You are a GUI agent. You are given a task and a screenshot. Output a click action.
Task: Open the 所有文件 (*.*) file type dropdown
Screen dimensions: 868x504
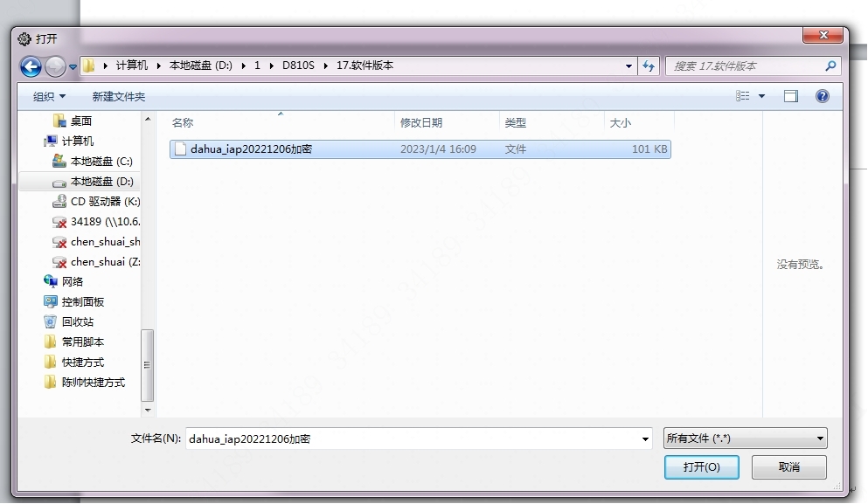[x=745, y=438]
